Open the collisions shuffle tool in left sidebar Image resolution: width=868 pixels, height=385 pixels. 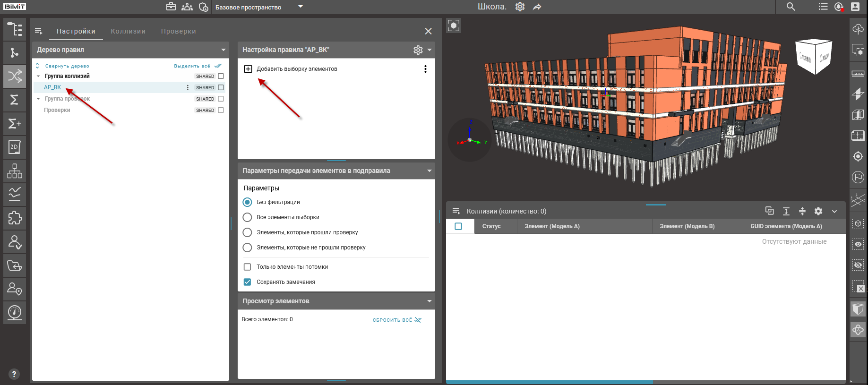(15, 76)
